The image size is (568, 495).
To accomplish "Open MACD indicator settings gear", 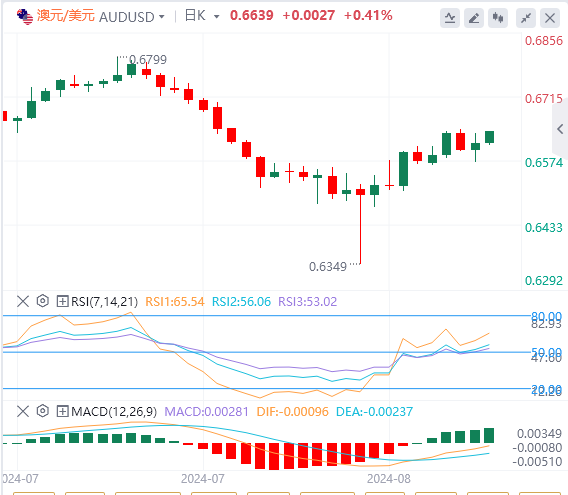I will pyautogui.click(x=43, y=411).
